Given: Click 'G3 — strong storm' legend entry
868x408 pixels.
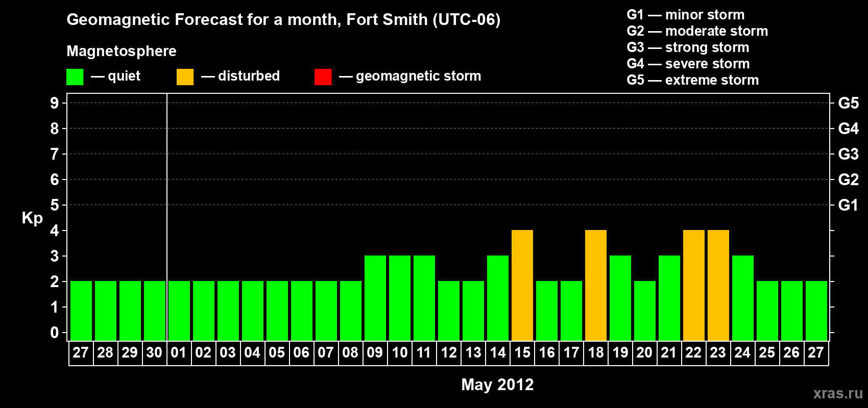Looking at the screenshot, I should (x=688, y=47).
